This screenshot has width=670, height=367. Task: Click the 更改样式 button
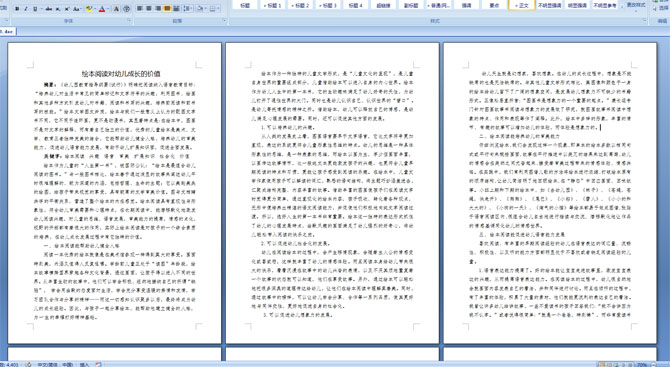(635, 5)
